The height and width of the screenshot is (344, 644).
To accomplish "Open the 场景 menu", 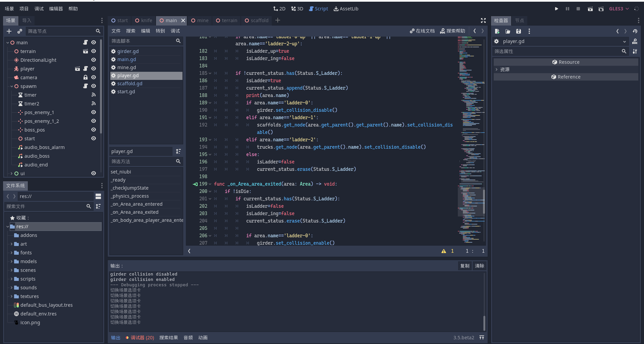I will (9, 9).
